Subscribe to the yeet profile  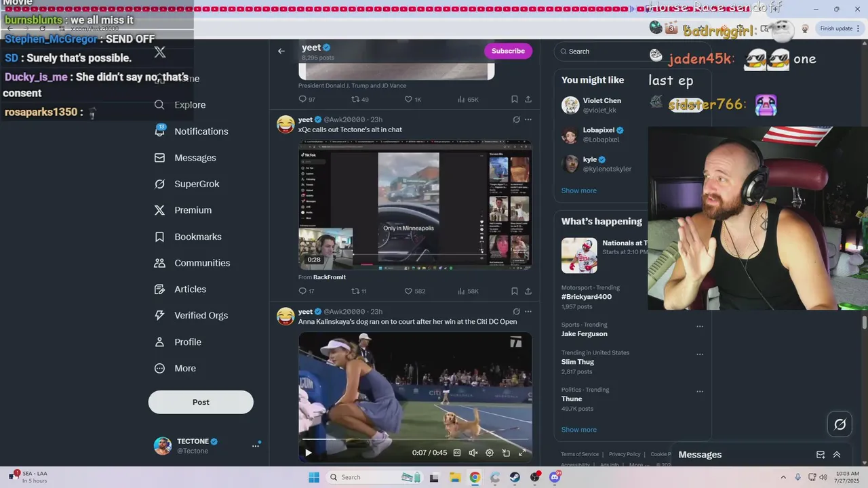[x=508, y=51]
